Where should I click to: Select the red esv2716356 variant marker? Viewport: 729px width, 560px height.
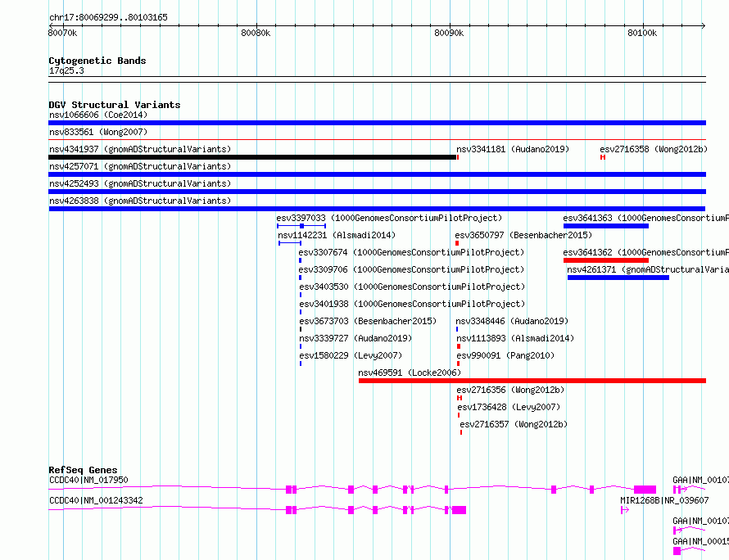[x=460, y=398]
